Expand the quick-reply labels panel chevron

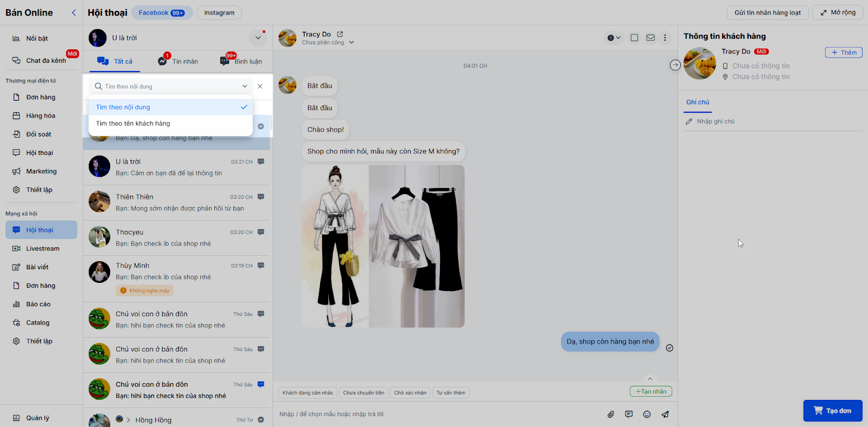click(x=650, y=379)
